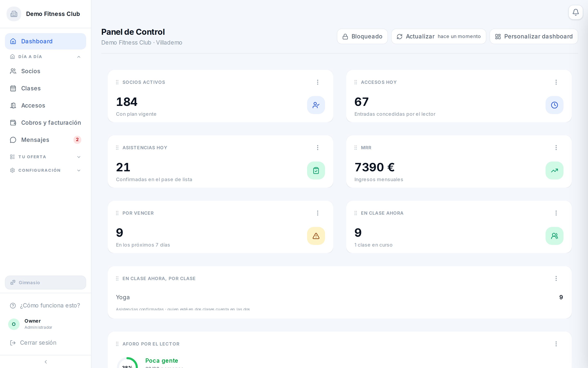Expand the Tu Oferta section
Screen dimensions: 588x368
pos(46,157)
